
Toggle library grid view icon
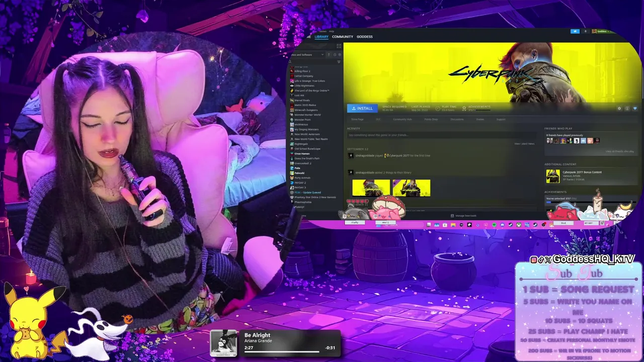339,46
